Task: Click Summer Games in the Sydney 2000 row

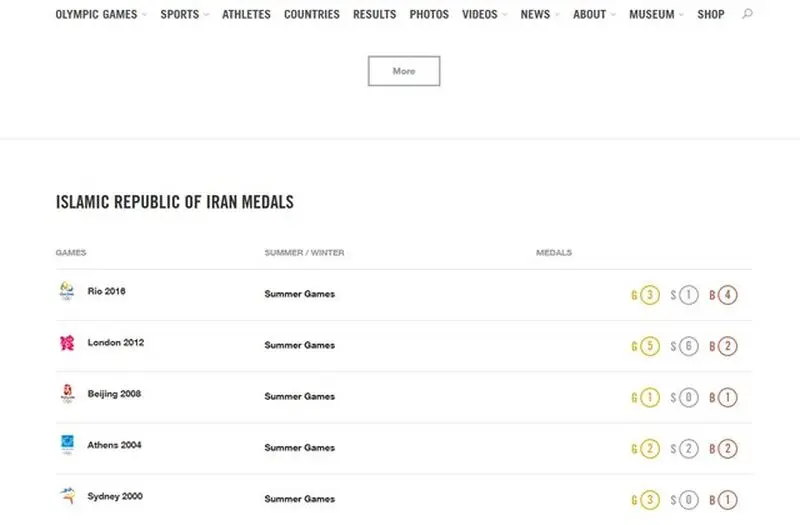Action: click(300, 499)
